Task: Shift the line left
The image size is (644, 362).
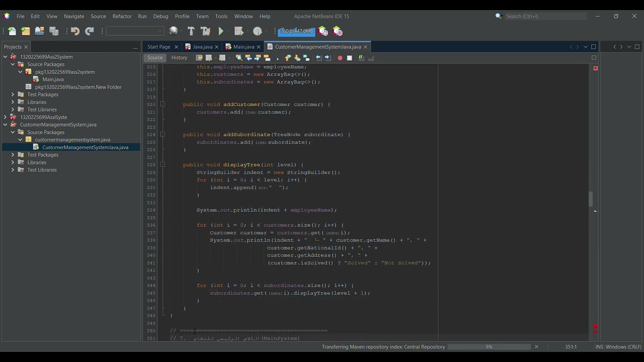Action: pos(318,58)
